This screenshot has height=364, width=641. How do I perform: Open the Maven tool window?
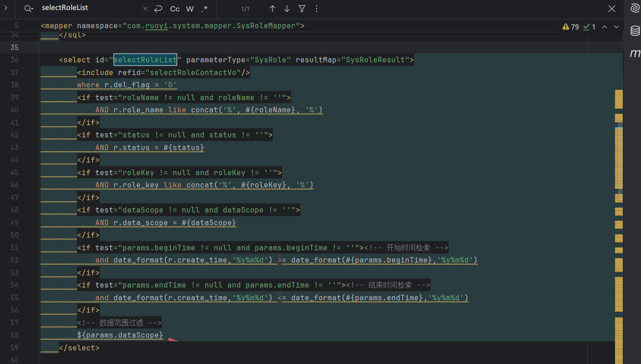(635, 53)
